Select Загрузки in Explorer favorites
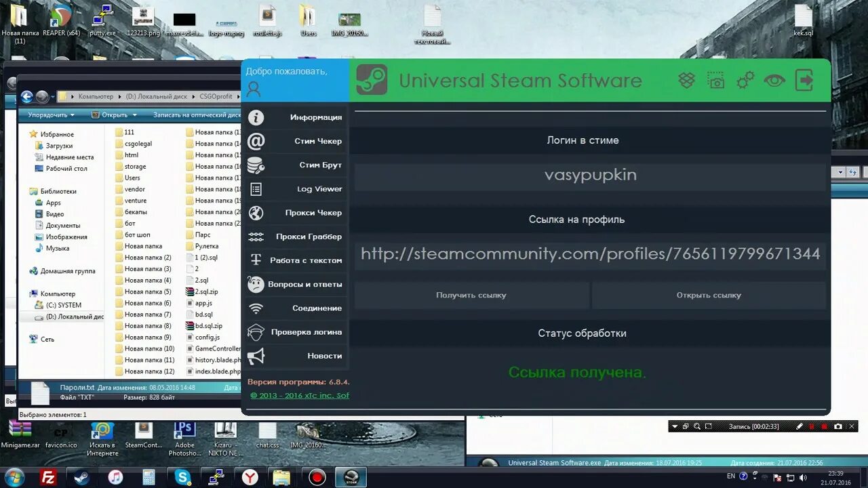 point(59,146)
